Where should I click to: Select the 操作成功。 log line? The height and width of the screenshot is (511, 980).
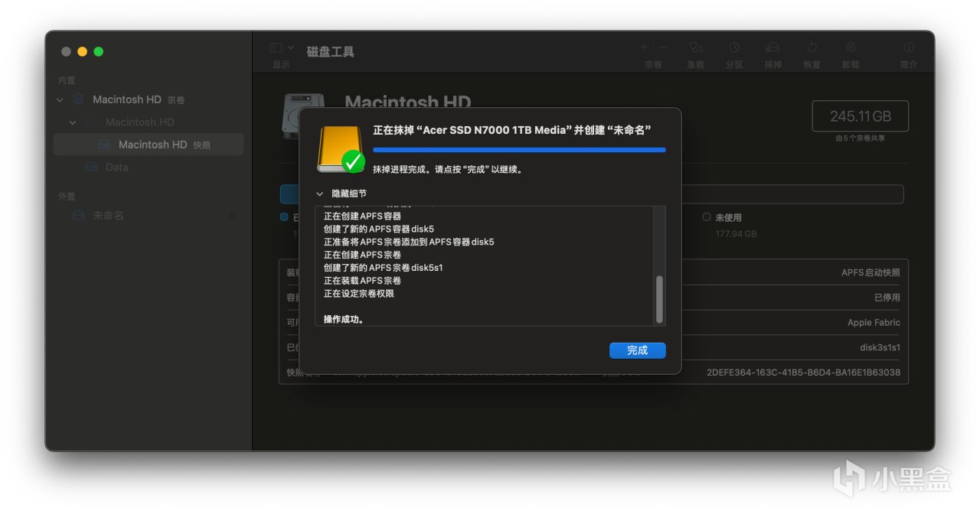click(344, 319)
